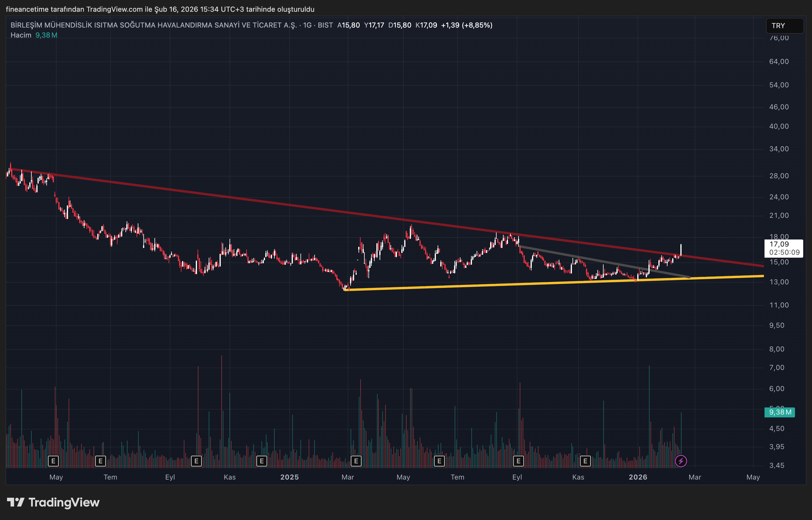This screenshot has height=520, width=812.
Task: Click the purple lightning bolt event icon
Action: click(681, 461)
